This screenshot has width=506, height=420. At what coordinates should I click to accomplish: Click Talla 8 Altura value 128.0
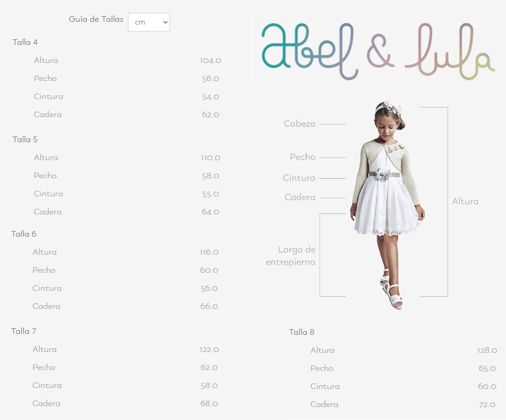pos(487,351)
